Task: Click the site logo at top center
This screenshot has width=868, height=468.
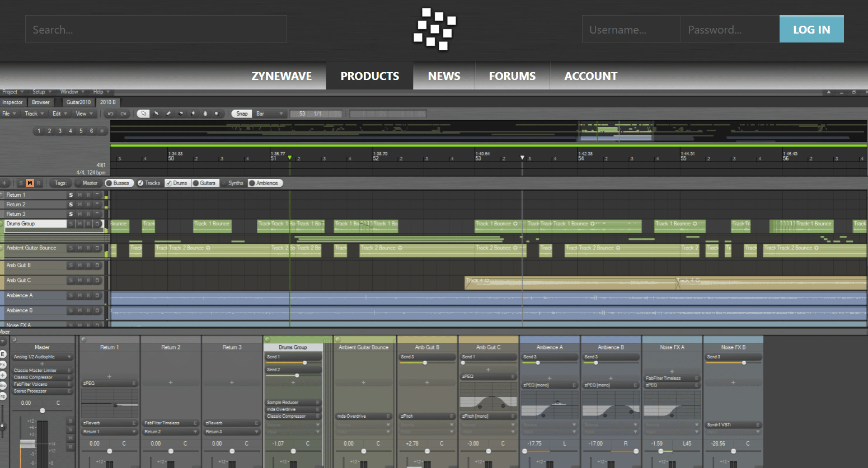Action: coord(435,29)
